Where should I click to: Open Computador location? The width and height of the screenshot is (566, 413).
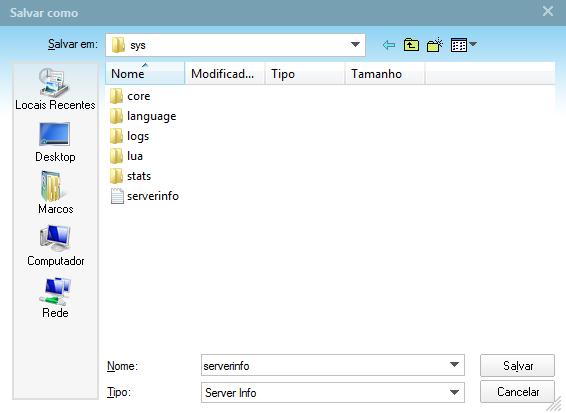(55, 246)
